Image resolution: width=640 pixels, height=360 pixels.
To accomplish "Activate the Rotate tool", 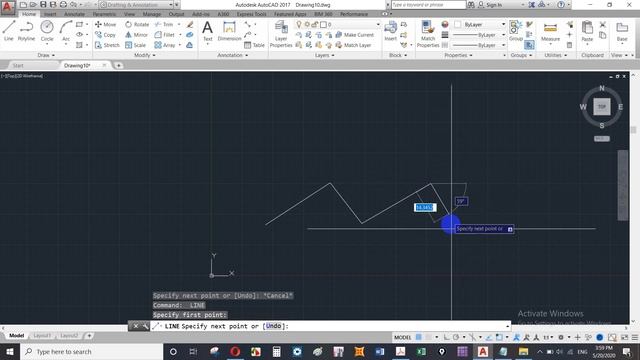I will pos(137,24).
